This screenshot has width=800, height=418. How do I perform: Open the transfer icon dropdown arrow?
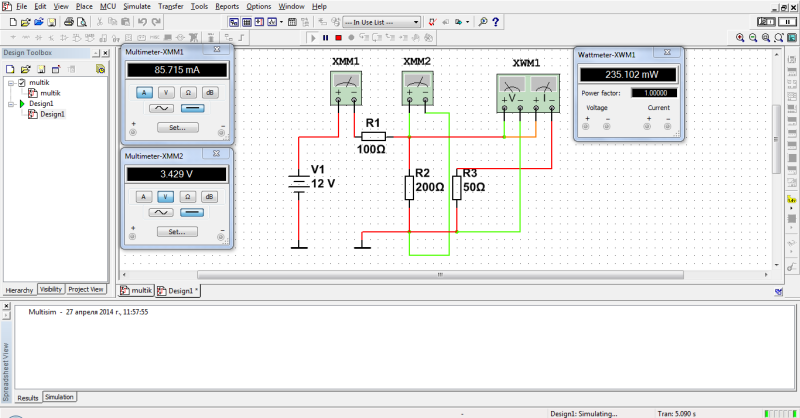point(467,22)
